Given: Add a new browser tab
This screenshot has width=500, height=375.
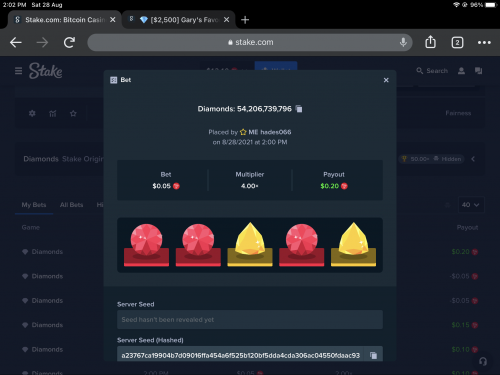Looking at the screenshot, I should pos(245,20).
